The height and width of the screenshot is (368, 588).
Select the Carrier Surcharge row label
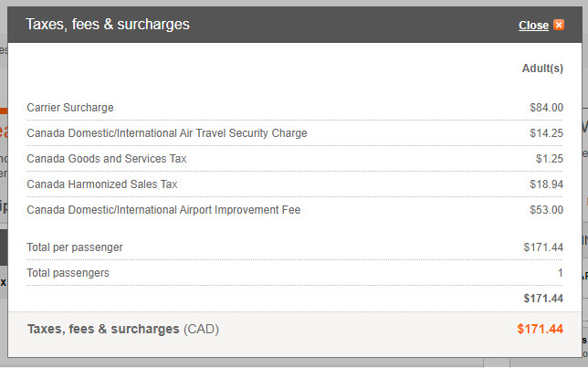(x=70, y=108)
